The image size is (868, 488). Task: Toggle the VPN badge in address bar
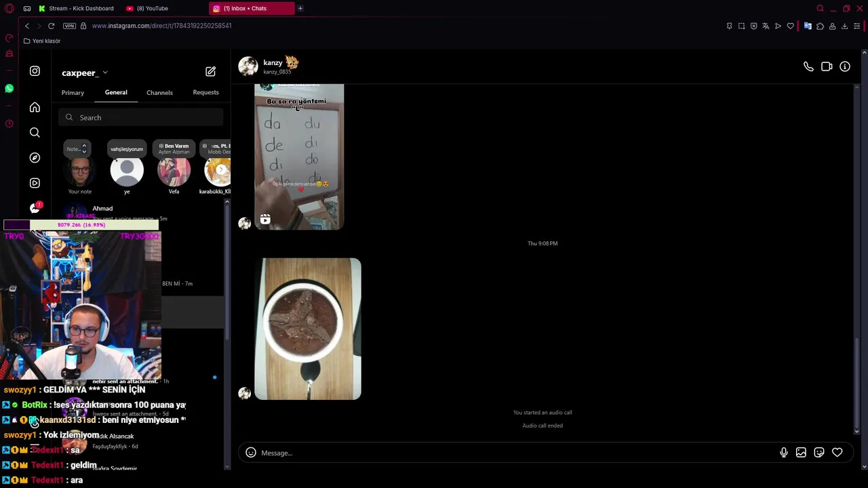(x=69, y=26)
